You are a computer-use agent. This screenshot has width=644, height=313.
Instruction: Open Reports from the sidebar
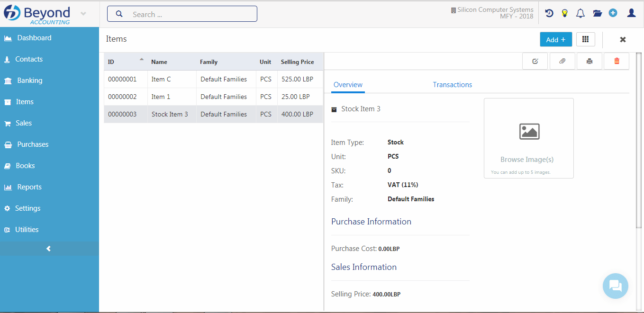[x=29, y=187]
